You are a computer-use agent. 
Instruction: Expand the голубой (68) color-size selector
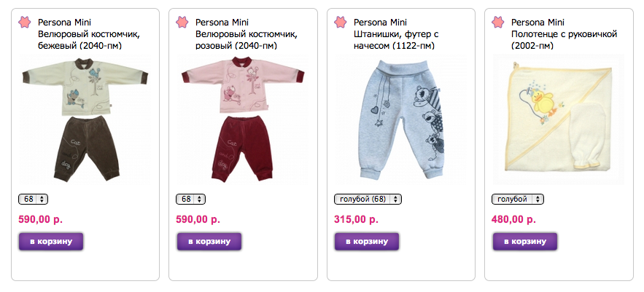tap(368, 200)
